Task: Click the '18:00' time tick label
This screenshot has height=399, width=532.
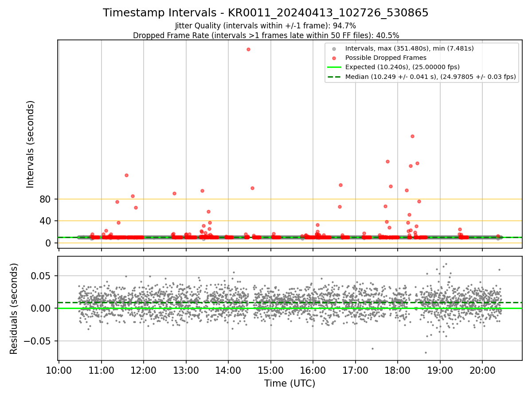Action: [x=398, y=370]
